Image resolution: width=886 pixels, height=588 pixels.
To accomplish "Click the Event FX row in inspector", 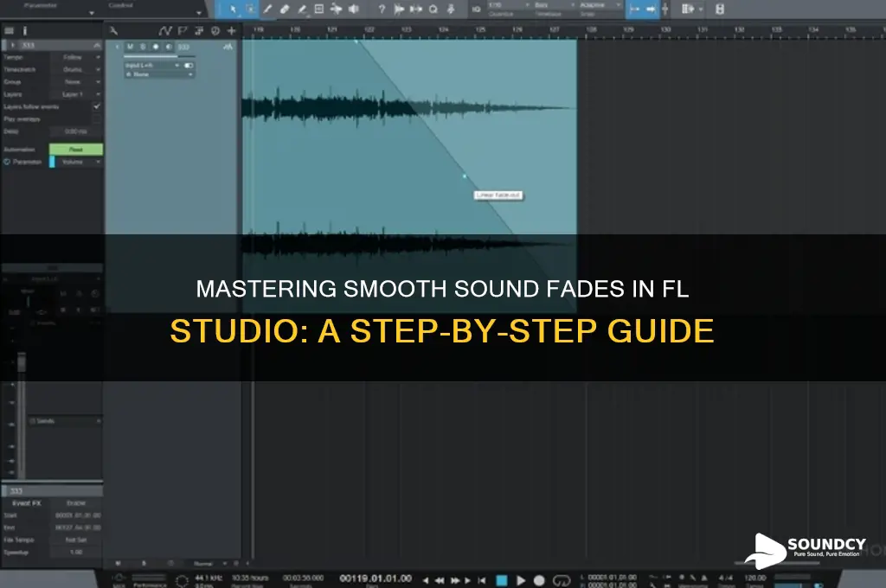I will tap(52, 502).
